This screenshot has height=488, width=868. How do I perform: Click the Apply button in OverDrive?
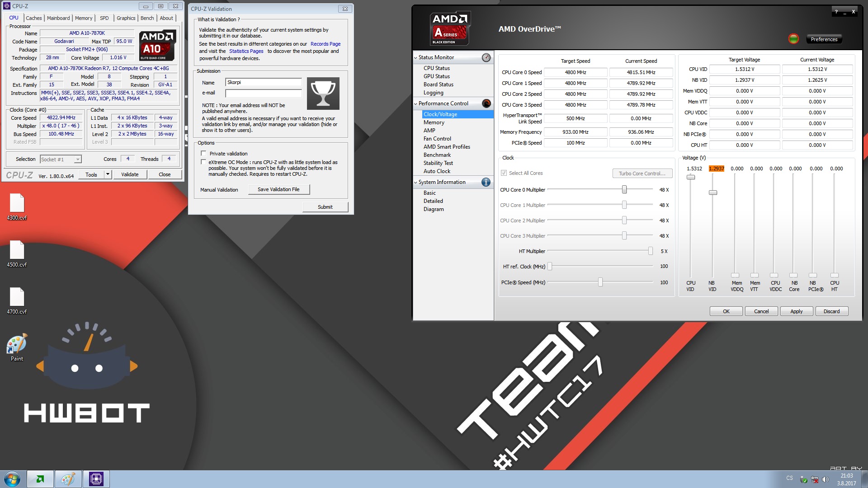[796, 311]
